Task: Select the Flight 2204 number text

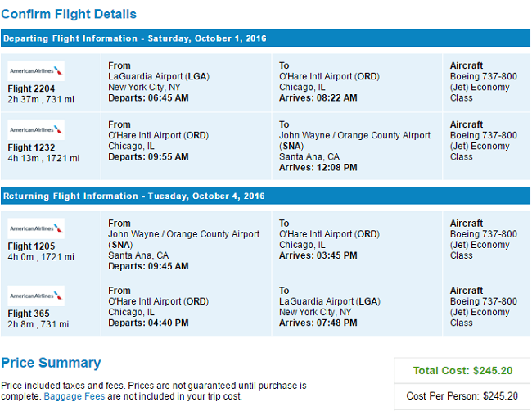Action: (x=31, y=88)
